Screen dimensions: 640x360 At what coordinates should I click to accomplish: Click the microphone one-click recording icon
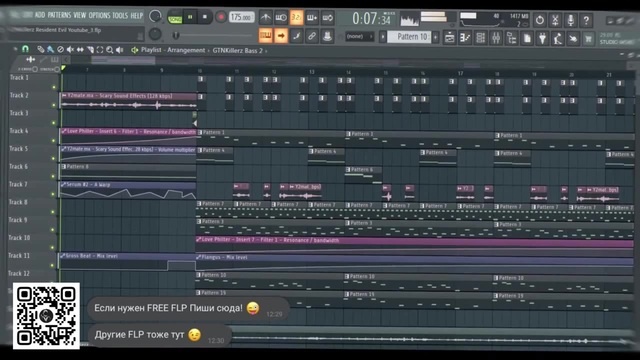click(x=571, y=20)
